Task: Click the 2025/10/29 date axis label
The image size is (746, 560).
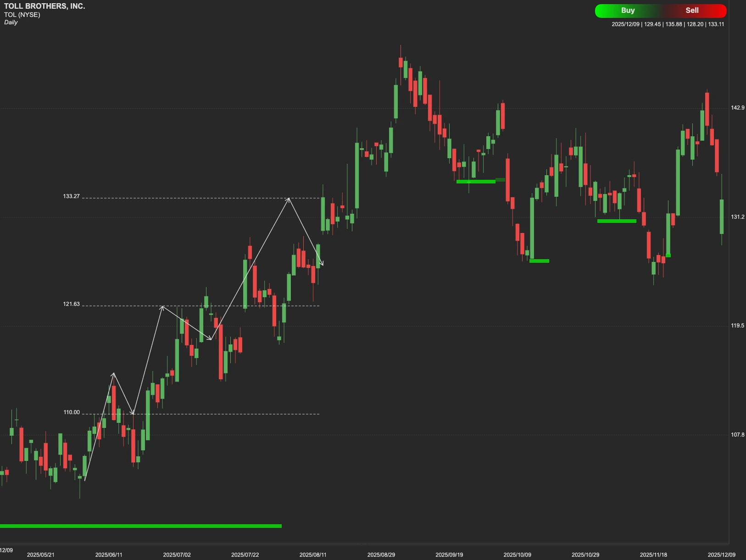Action: click(x=585, y=555)
